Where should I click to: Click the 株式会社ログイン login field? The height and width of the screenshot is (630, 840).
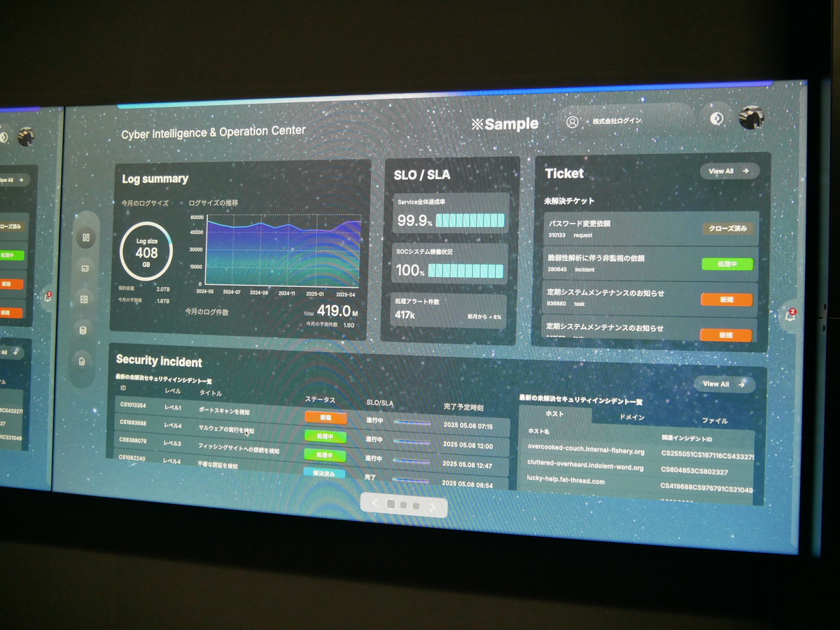626,121
